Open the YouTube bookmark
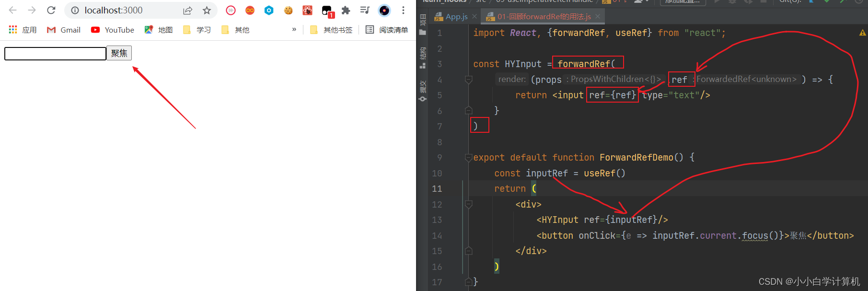 point(113,30)
